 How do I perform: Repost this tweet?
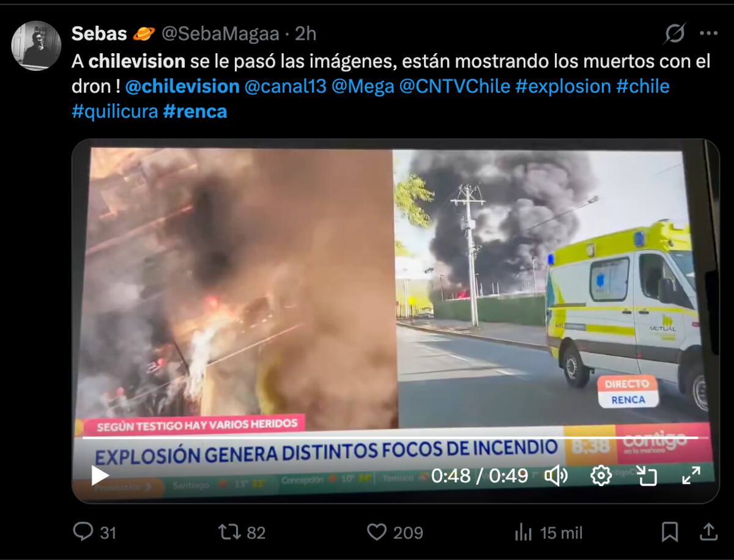coord(229,532)
